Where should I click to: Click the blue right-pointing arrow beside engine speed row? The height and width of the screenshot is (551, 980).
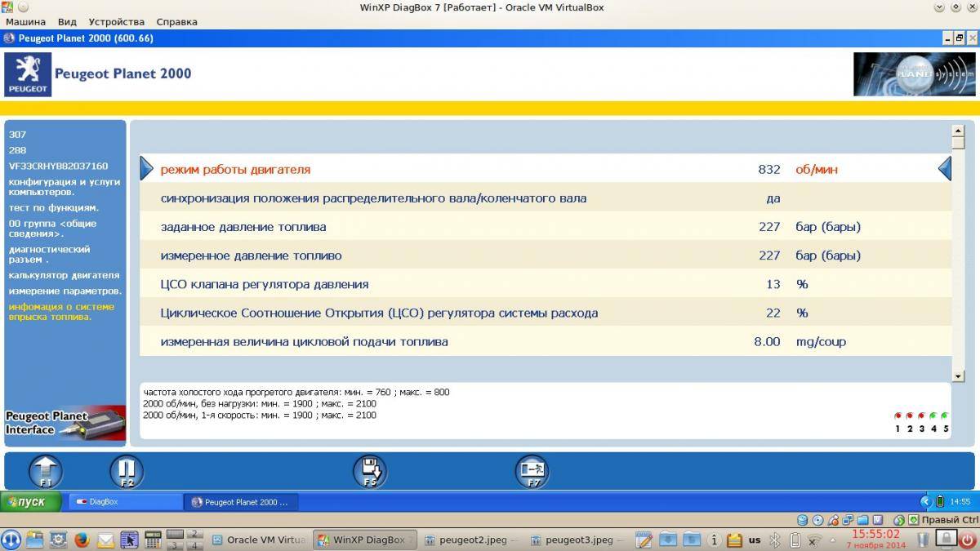(147, 169)
